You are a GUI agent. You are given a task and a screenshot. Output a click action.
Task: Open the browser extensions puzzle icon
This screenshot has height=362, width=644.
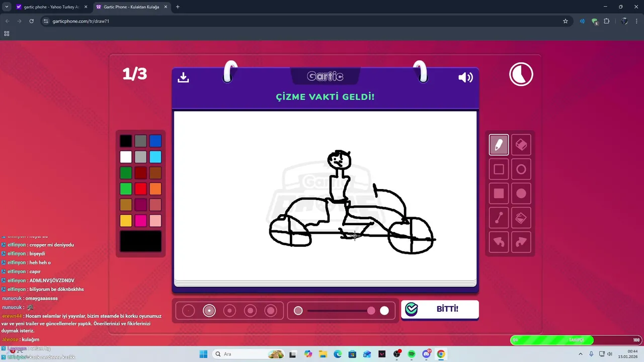(606, 21)
